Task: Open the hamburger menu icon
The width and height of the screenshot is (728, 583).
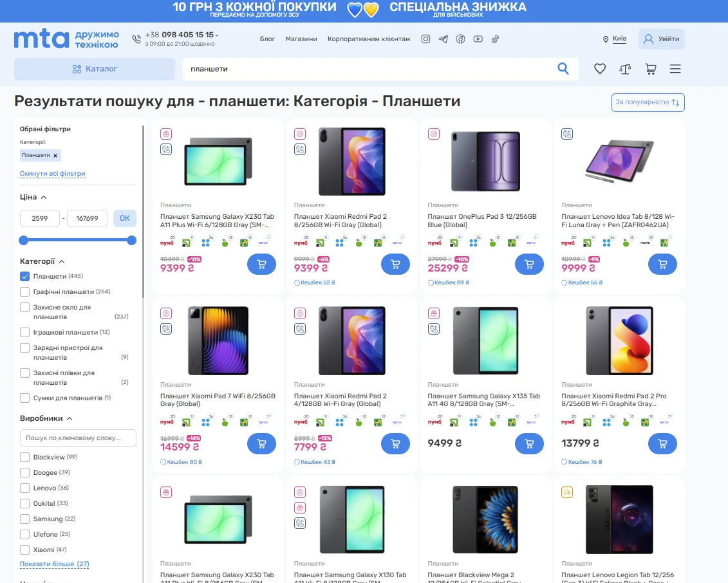Action: [675, 69]
